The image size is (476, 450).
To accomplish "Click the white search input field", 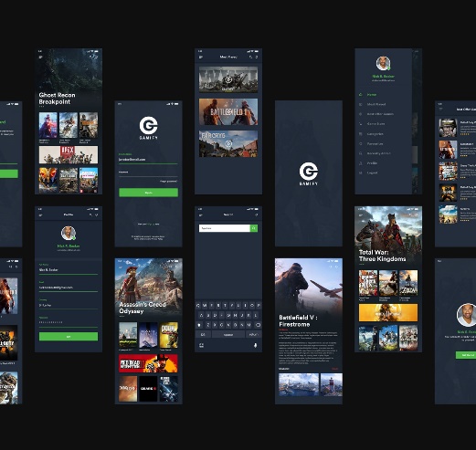I will click(x=225, y=228).
